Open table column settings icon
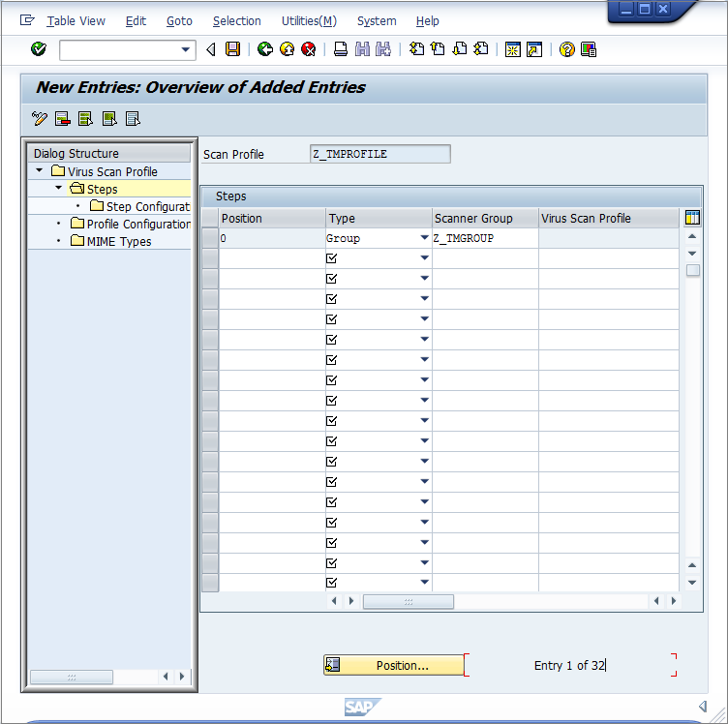728x724 pixels. (x=691, y=218)
